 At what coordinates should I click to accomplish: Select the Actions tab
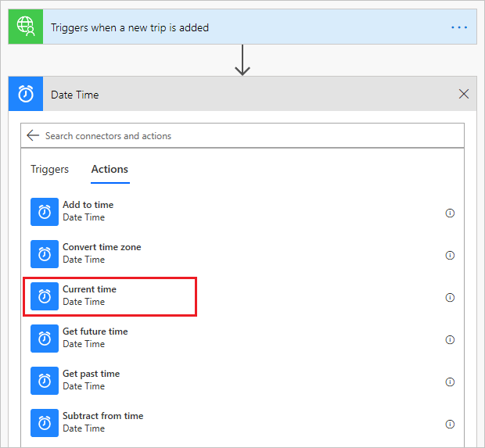point(110,170)
